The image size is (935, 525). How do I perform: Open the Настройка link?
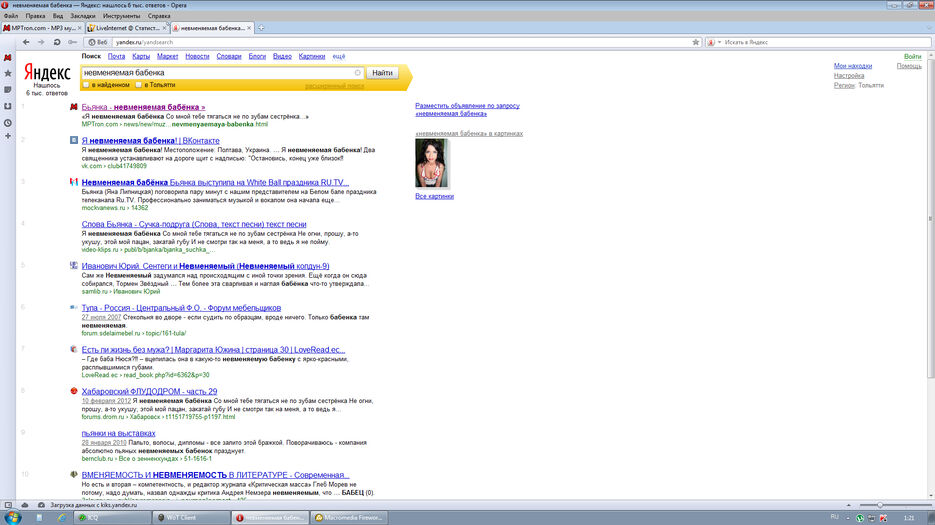[x=849, y=76]
